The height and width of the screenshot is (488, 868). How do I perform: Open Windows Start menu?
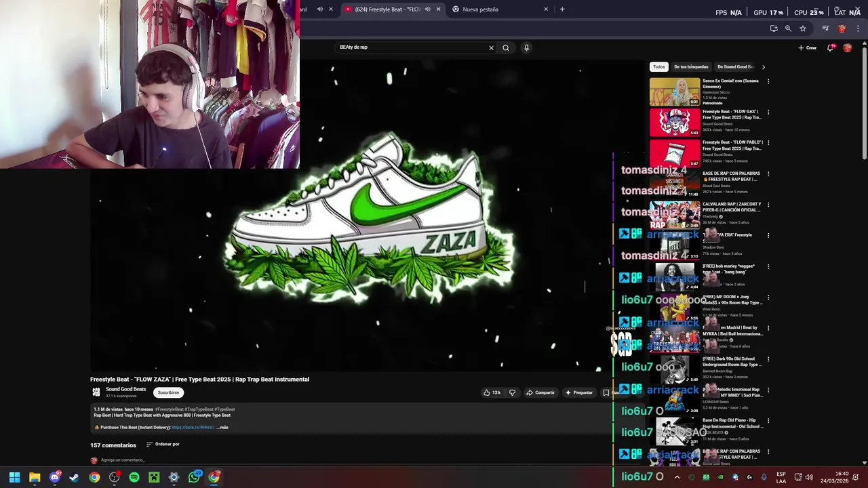(x=14, y=477)
